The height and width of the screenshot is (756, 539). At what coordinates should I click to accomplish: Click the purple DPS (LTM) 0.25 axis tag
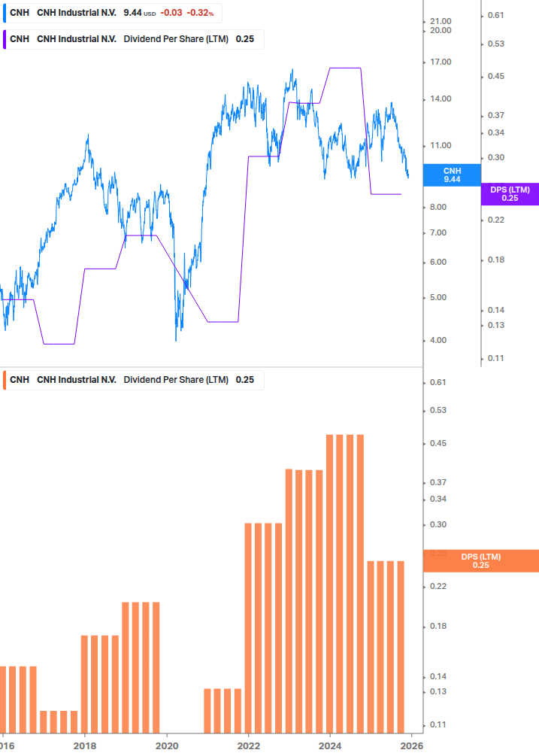coord(510,194)
